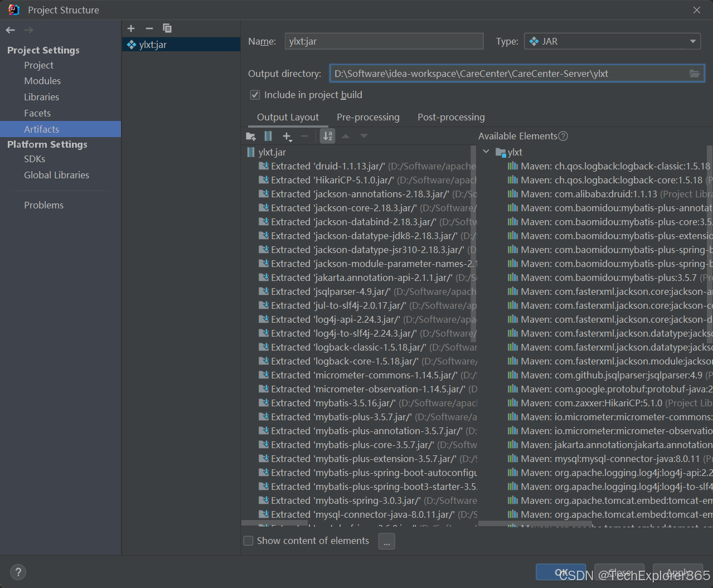The height and width of the screenshot is (588, 713).
Task: Click the OK button
Action: pos(561,572)
